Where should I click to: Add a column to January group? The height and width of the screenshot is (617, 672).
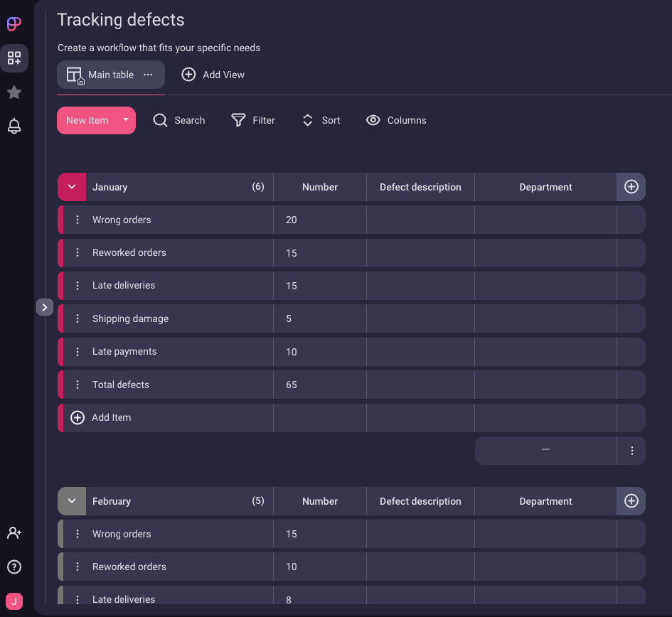click(631, 187)
